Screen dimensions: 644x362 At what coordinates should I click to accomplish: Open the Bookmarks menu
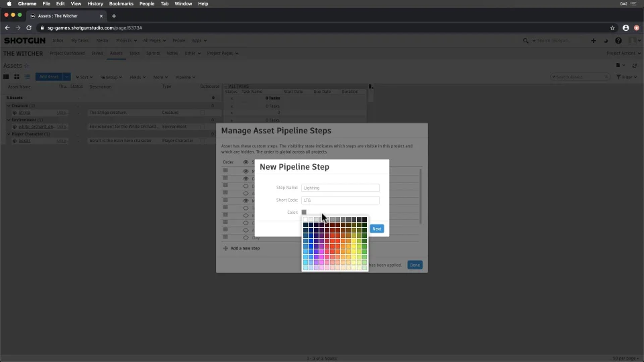point(121,4)
